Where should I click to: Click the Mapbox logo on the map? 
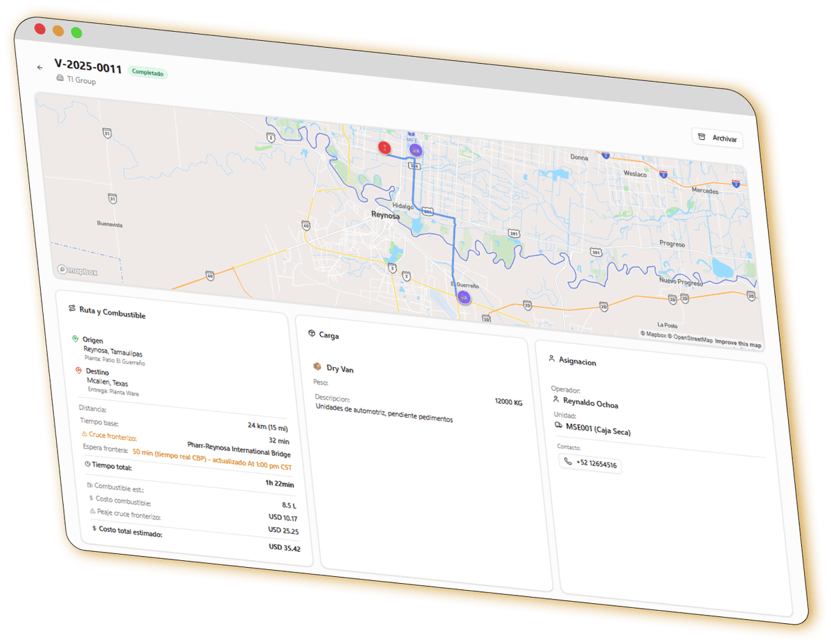click(78, 271)
